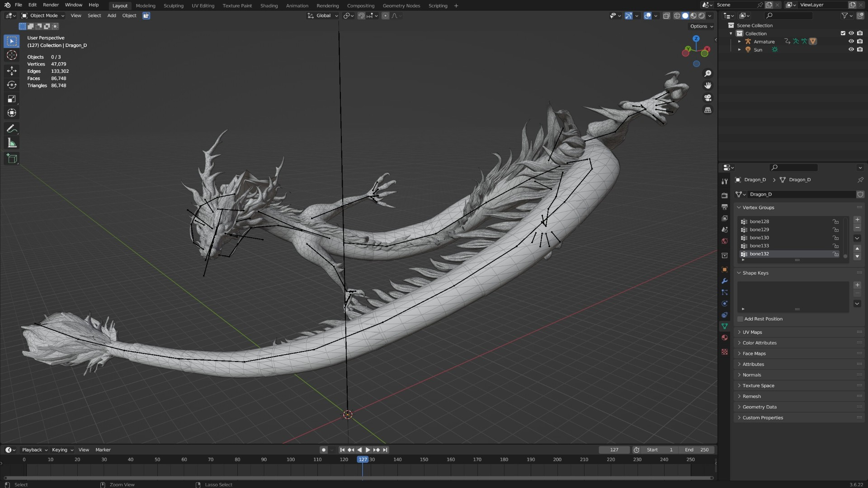Toggle X-ray display mode
Viewport: 868px width, 488px height.
666,16
